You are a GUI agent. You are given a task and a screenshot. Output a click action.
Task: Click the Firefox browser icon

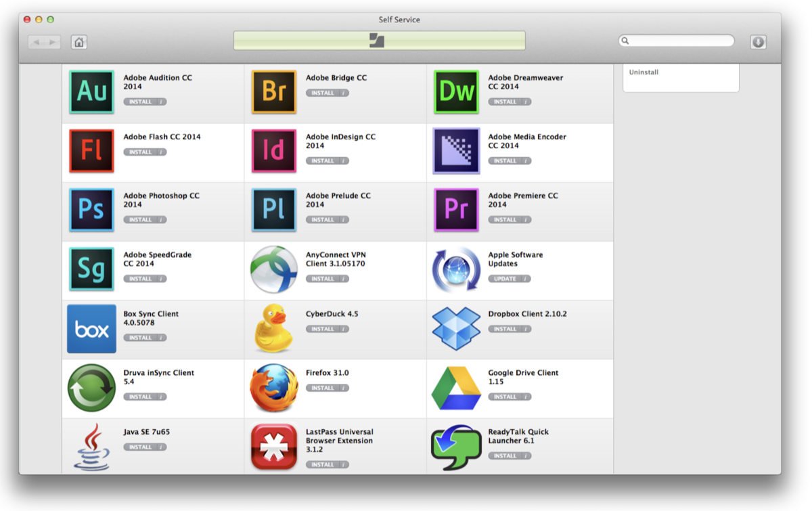(x=273, y=388)
